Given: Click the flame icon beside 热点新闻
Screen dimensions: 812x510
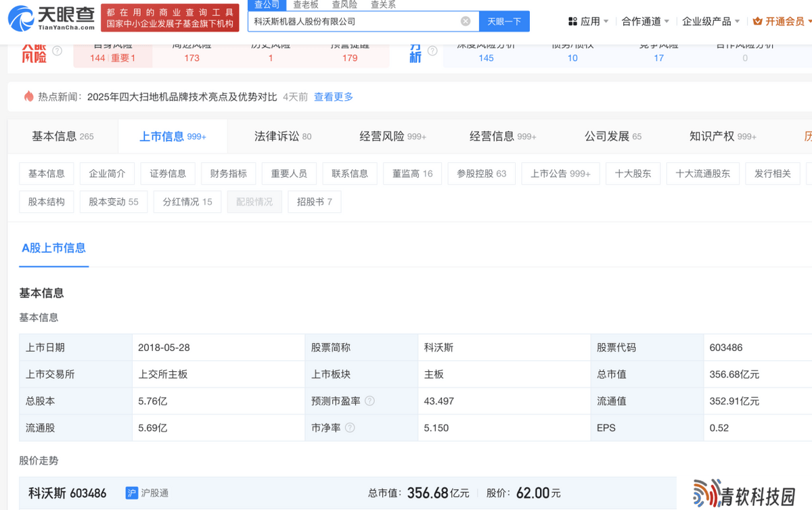Looking at the screenshot, I should click(x=28, y=96).
